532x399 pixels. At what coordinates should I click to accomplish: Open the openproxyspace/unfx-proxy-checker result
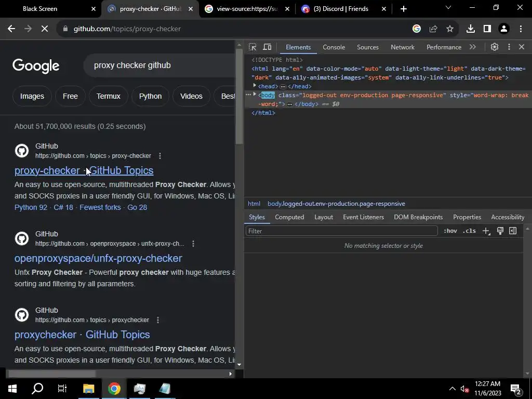pos(98,258)
